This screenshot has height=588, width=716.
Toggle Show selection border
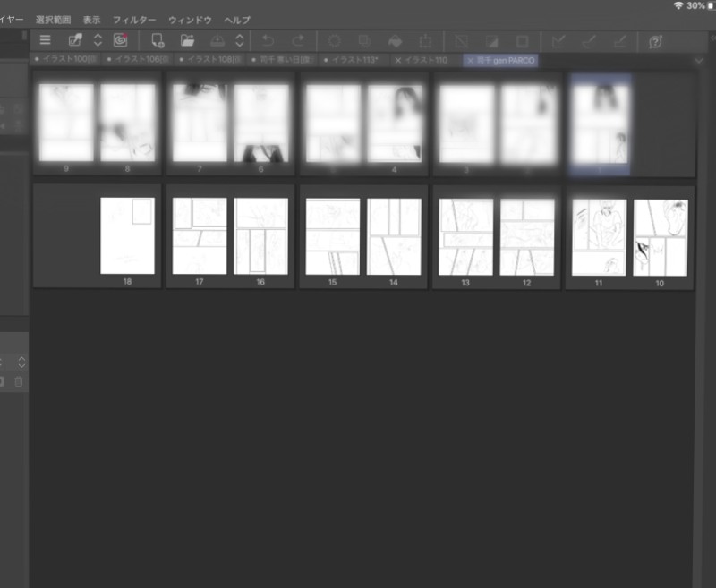(x=522, y=42)
